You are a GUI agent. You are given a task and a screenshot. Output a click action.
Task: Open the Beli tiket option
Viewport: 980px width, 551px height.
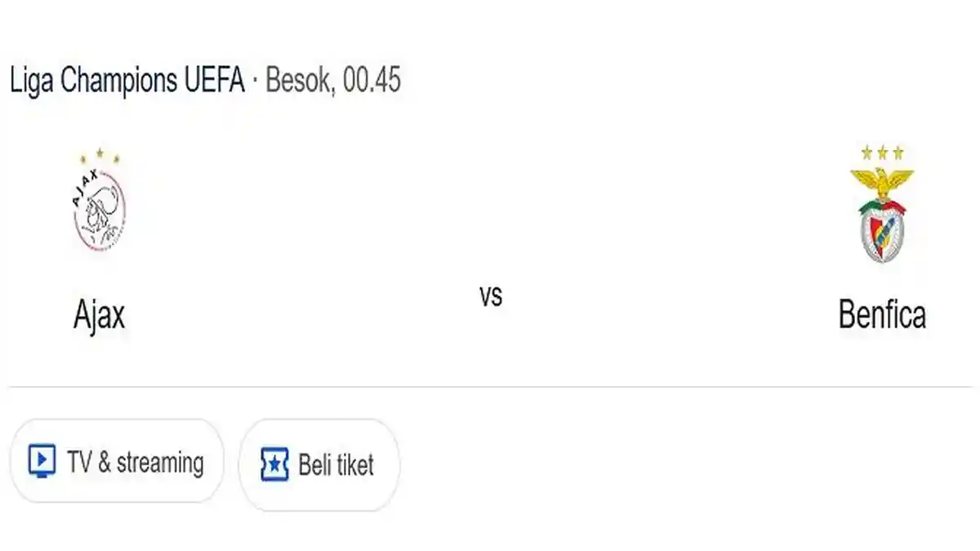pos(318,464)
